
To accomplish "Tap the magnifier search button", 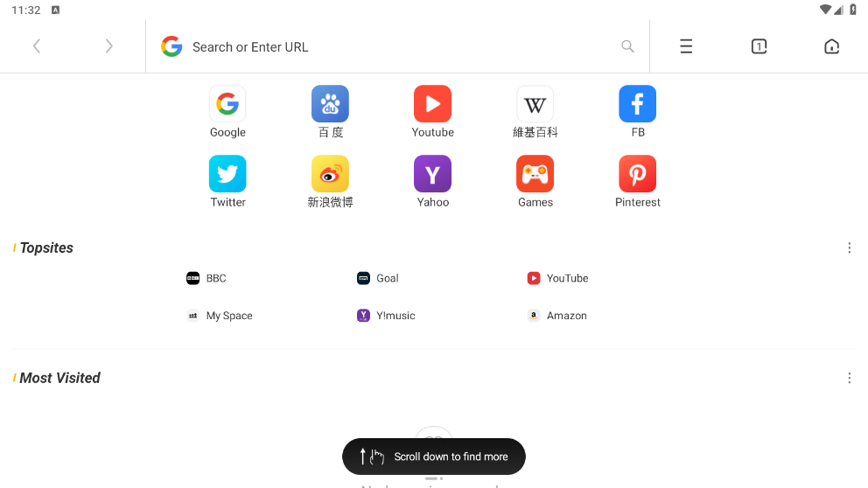I will pos(627,46).
